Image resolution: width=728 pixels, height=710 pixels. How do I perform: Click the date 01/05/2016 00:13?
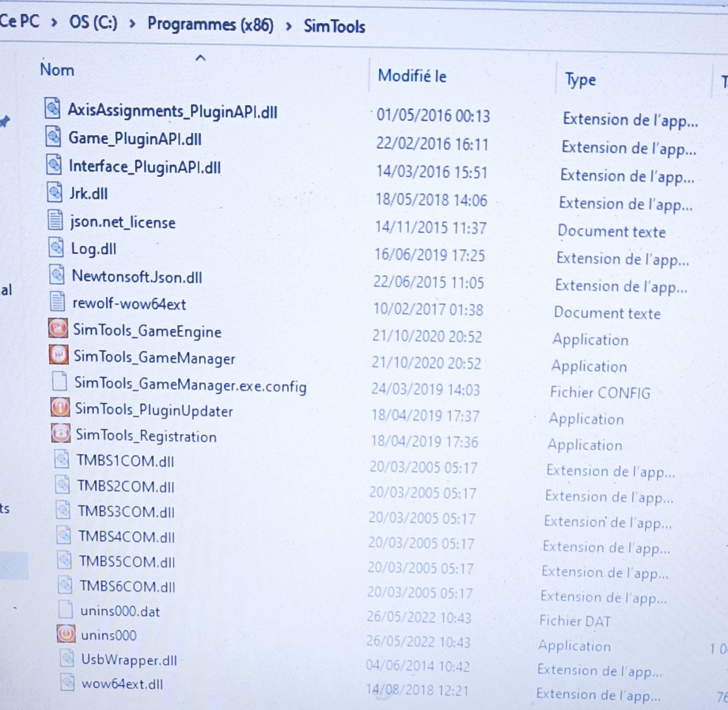[433, 116]
